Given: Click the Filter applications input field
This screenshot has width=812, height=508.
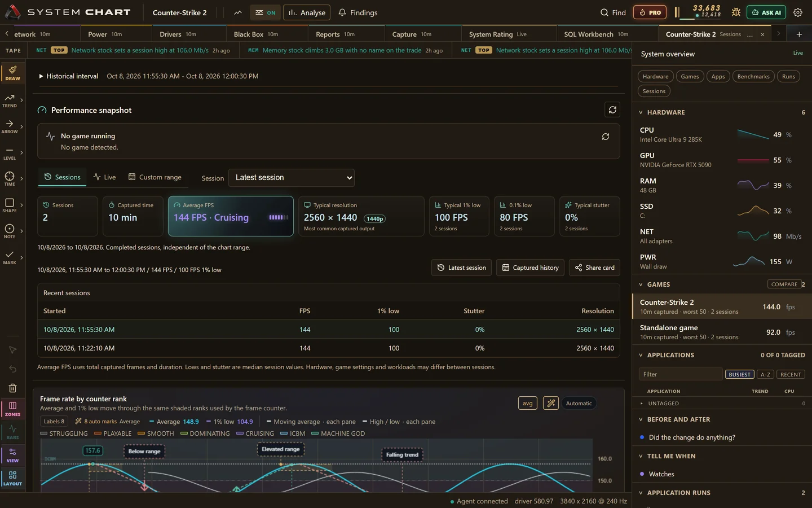Looking at the screenshot, I should (x=681, y=374).
